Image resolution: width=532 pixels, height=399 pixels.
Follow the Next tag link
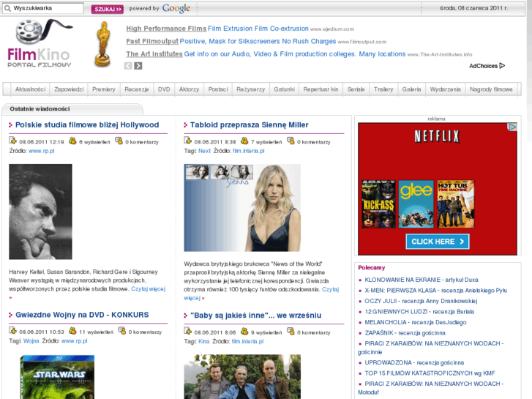pyautogui.click(x=205, y=151)
